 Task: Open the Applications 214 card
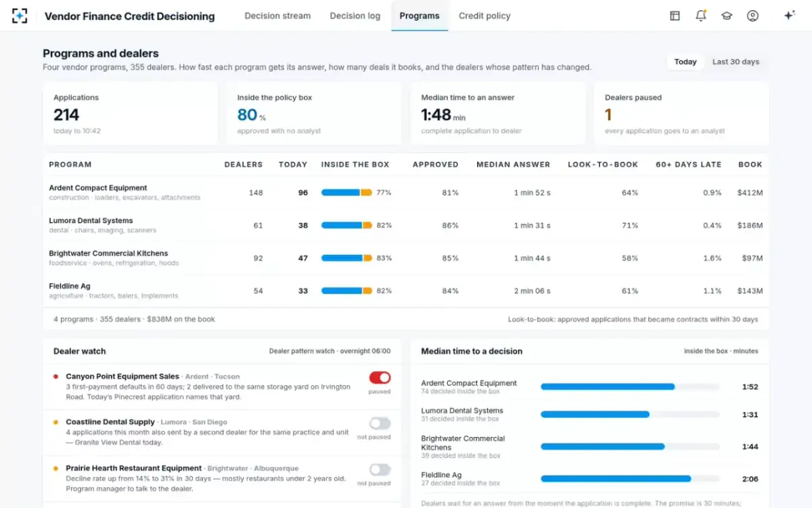[131, 113]
